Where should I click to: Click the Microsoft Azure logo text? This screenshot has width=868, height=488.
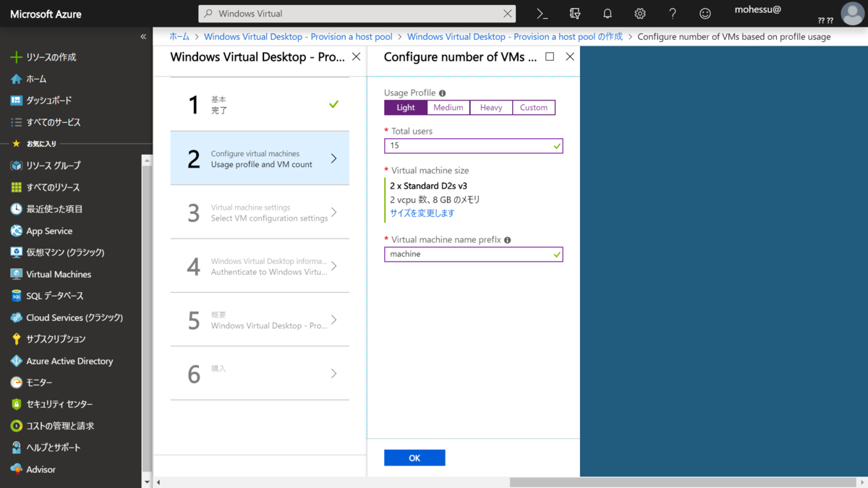pos(46,14)
